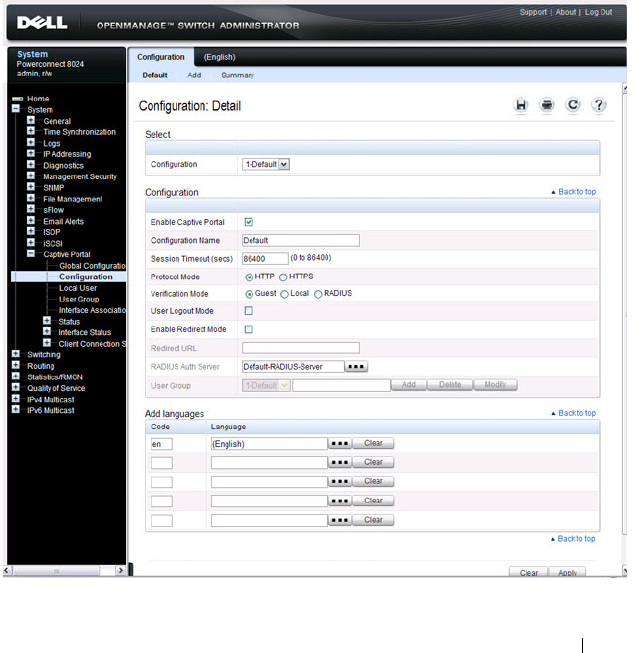Switch to the Configuration tab
Viewport: 641px width, 653px height.
[x=161, y=57]
